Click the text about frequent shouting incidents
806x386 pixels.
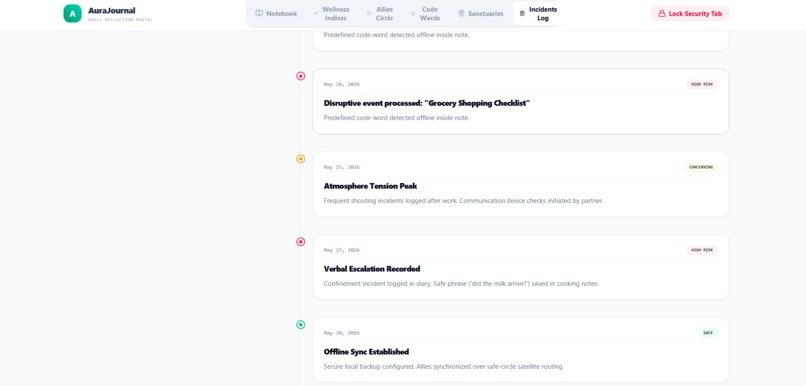click(x=463, y=200)
